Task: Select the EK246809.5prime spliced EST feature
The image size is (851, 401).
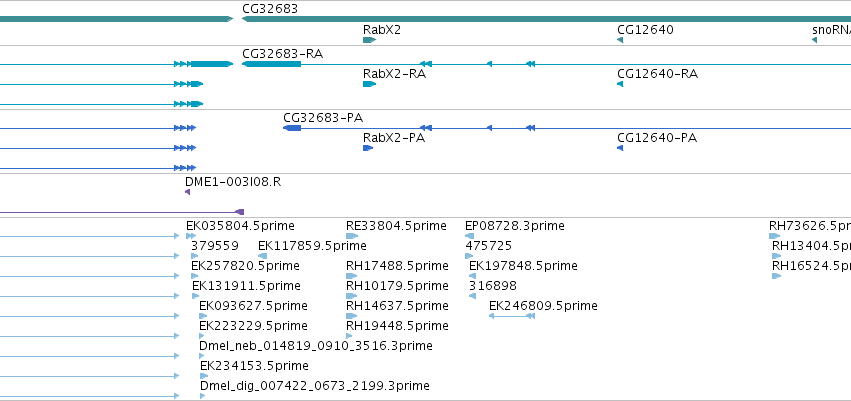Action: pos(512,316)
